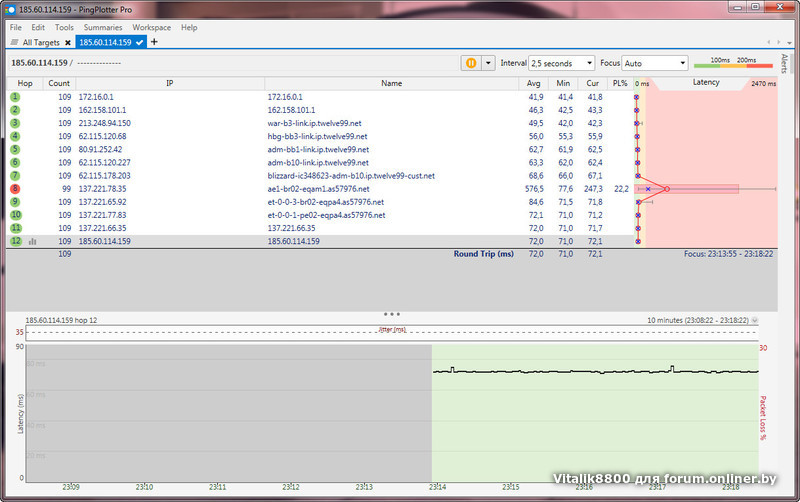Click the Cur column header
This screenshot has height=502, width=800.
592,83
